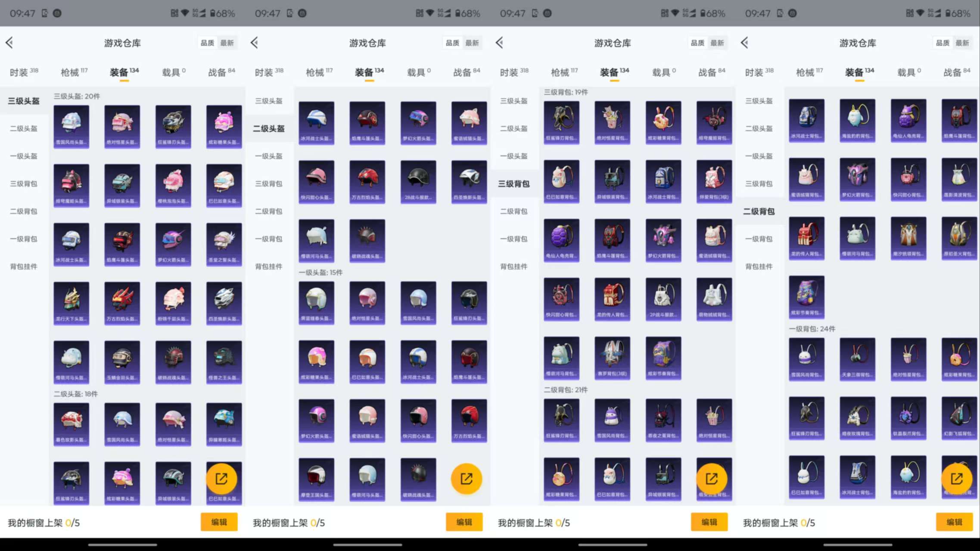Tap orange share button on the leftmost screen
This screenshot has height=551, width=980.
pos(221,479)
